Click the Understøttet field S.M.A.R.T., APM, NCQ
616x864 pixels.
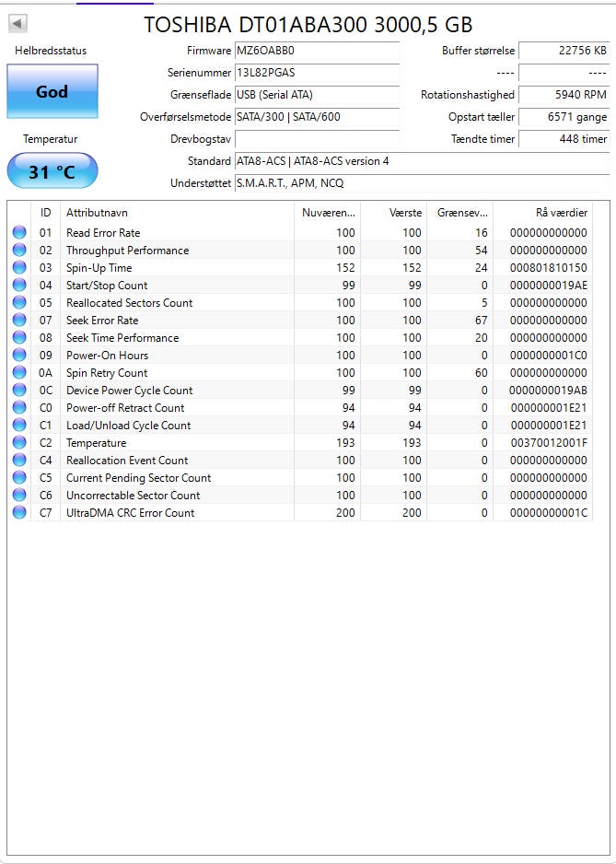pos(422,183)
